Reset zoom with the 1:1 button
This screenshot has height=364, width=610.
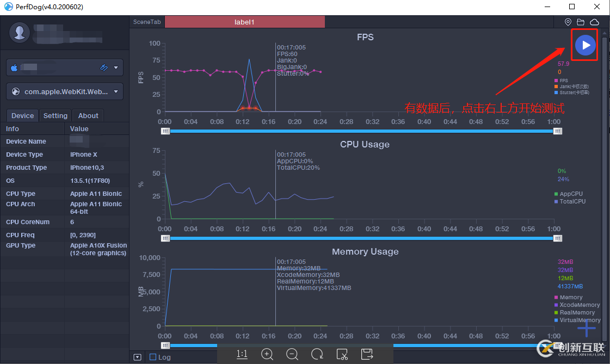click(x=242, y=354)
